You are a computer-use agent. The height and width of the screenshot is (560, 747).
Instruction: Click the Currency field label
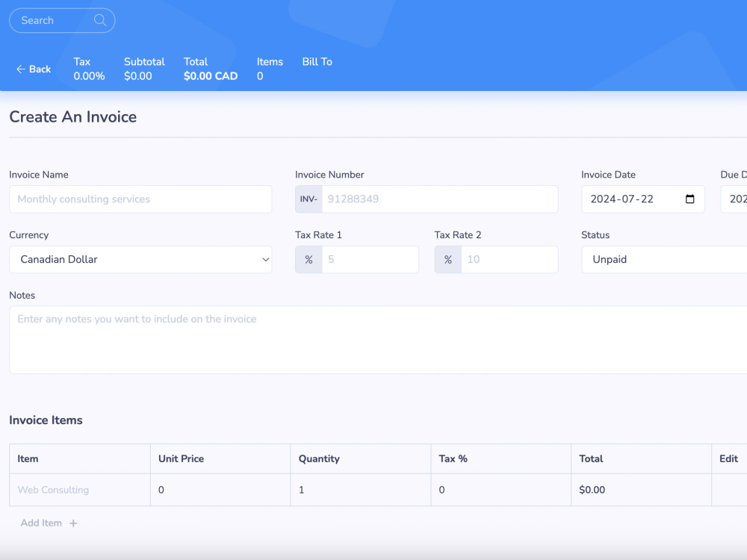coord(28,235)
